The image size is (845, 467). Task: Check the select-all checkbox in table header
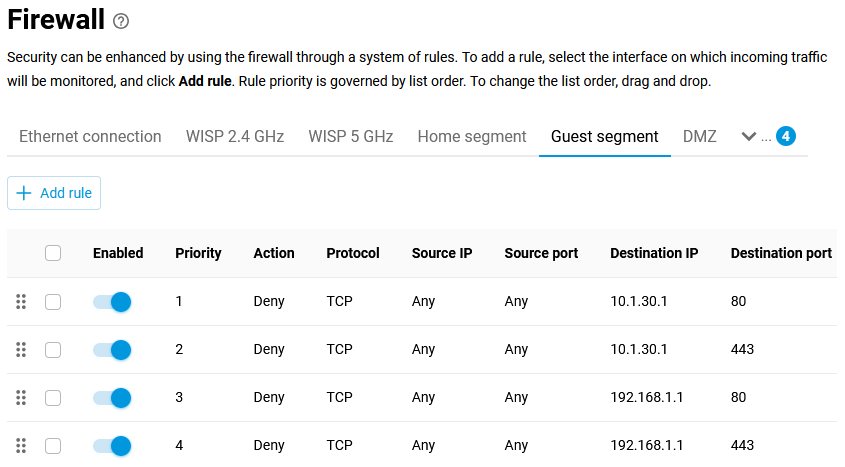click(x=53, y=253)
